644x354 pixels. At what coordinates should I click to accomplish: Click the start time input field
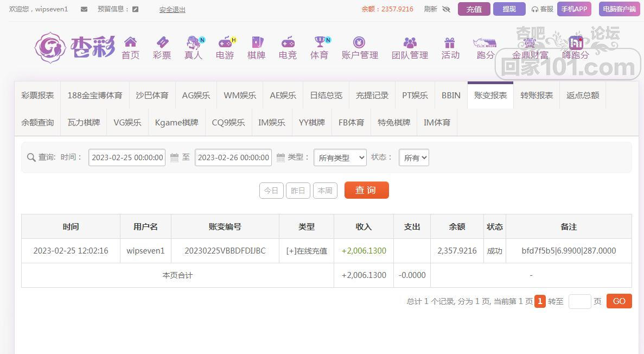[127, 157]
